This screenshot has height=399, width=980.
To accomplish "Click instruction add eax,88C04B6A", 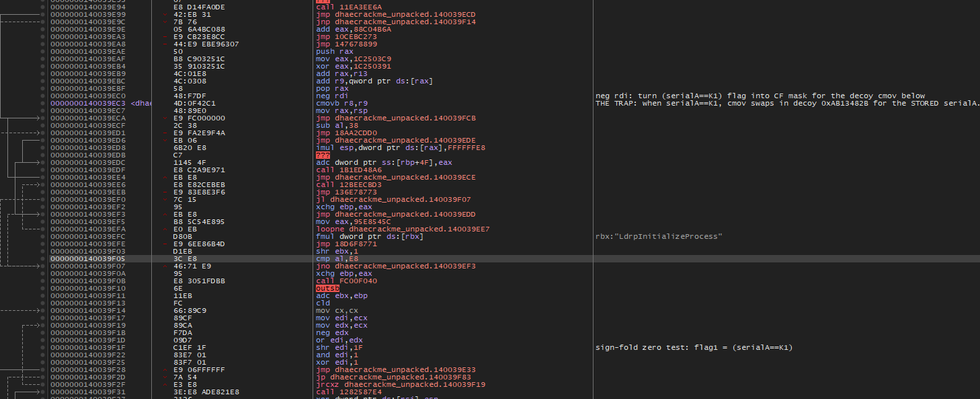I will pos(354,29).
